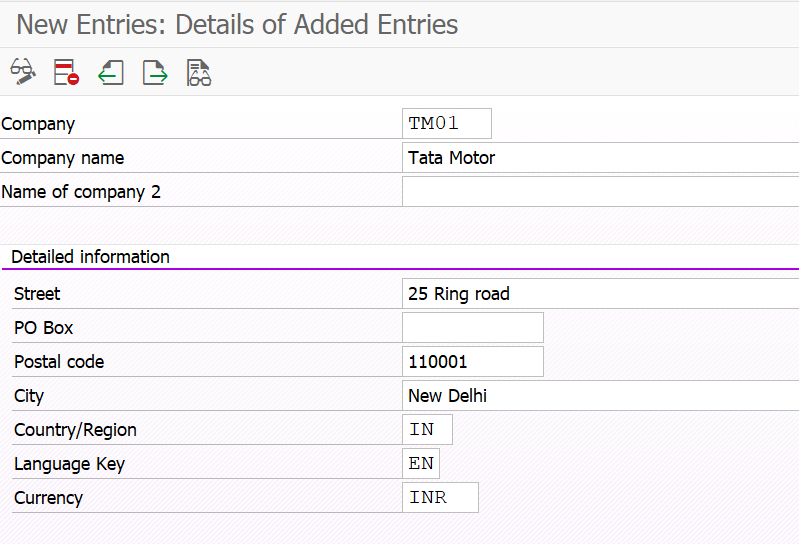The width and height of the screenshot is (799, 544).
Task: Click the Street field with 25 Ring road
Action: click(600, 294)
